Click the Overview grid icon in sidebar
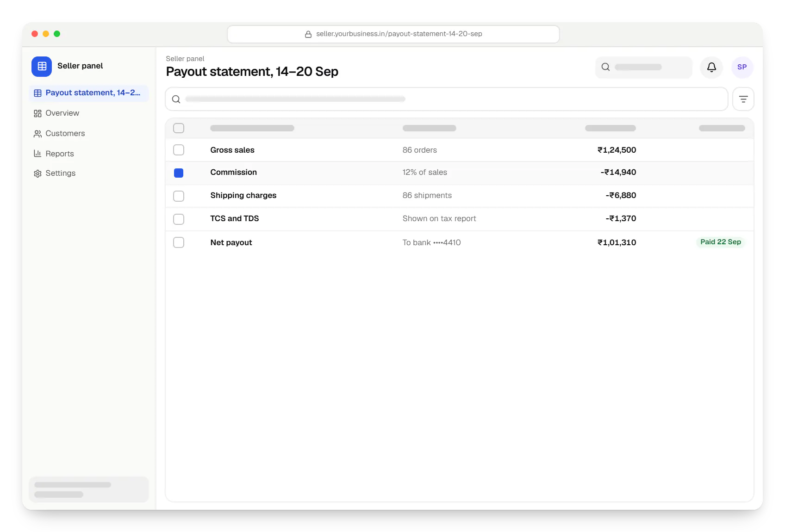The width and height of the screenshot is (785, 532). coord(37,113)
